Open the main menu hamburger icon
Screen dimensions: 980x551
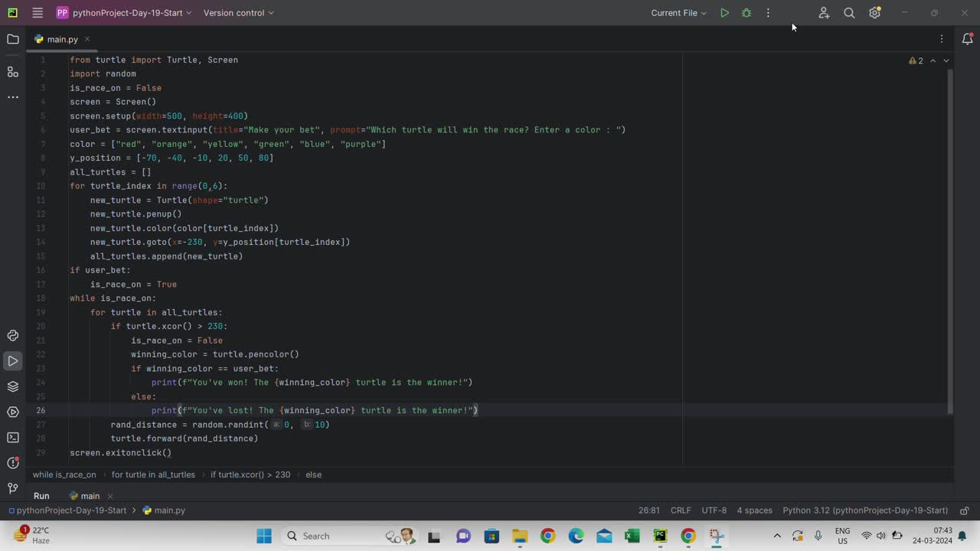(38, 13)
